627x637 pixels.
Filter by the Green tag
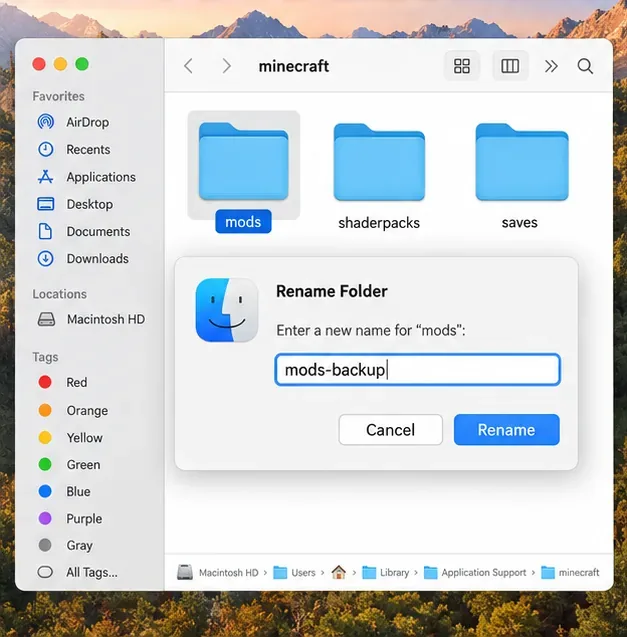(69, 464)
